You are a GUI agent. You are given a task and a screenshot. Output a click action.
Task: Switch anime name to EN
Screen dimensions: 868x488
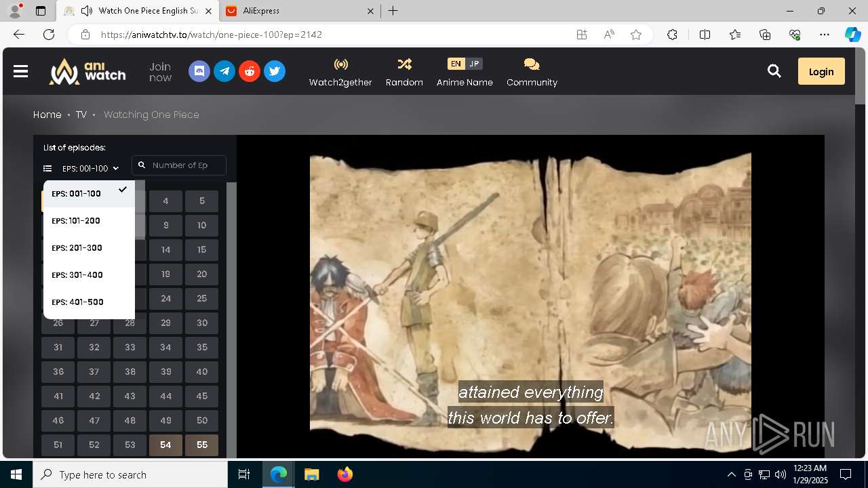(456, 64)
